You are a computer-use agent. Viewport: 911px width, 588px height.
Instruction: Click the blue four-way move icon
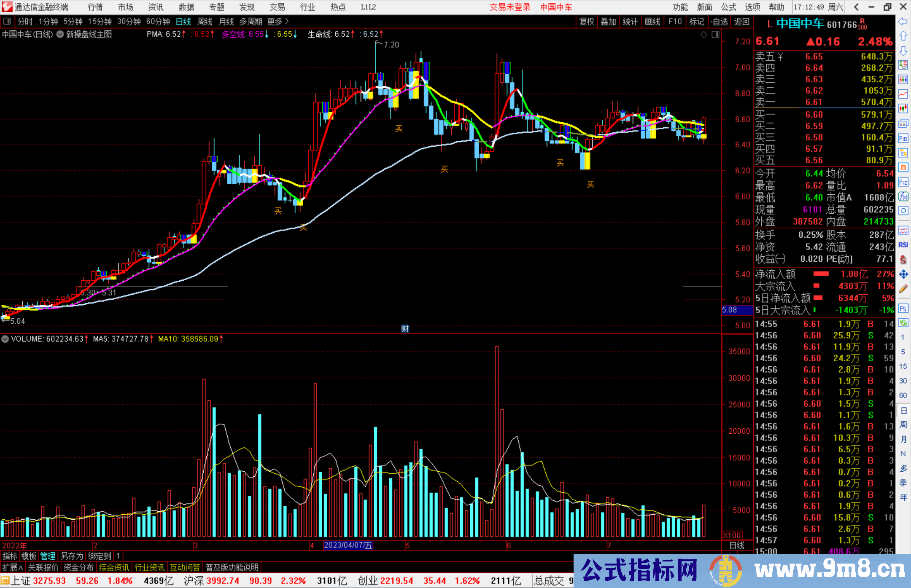pos(903,274)
